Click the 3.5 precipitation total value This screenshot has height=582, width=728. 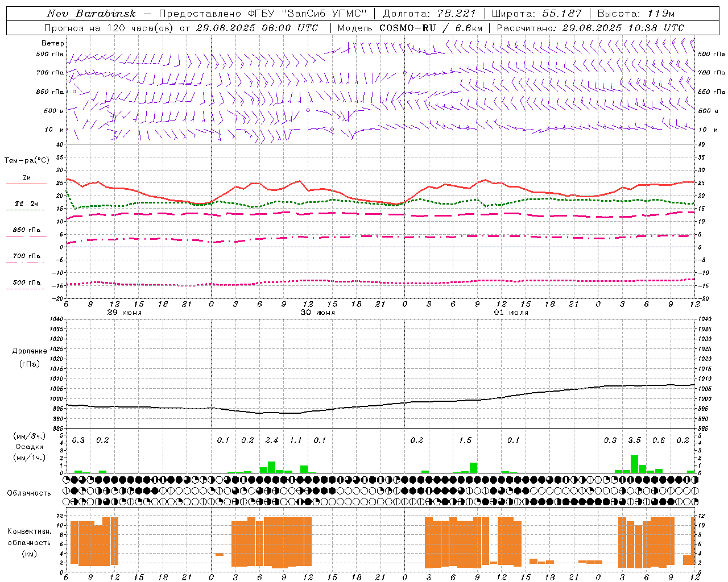pyautogui.click(x=634, y=440)
